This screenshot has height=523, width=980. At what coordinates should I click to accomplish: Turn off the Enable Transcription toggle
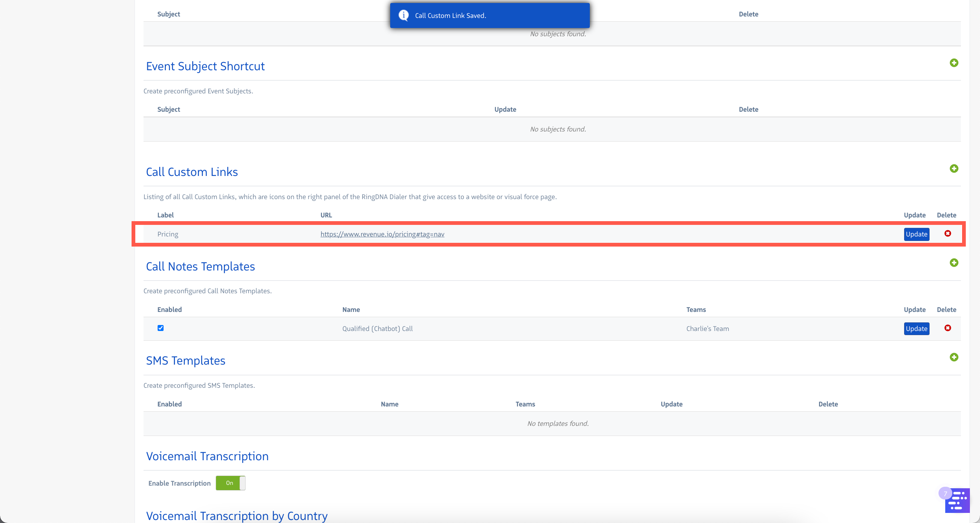point(230,483)
